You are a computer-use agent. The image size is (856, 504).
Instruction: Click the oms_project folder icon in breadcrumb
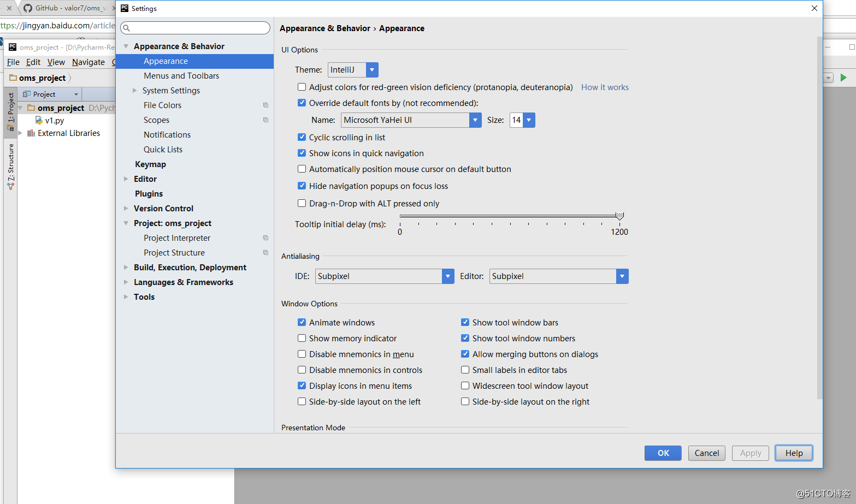(13, 78)
